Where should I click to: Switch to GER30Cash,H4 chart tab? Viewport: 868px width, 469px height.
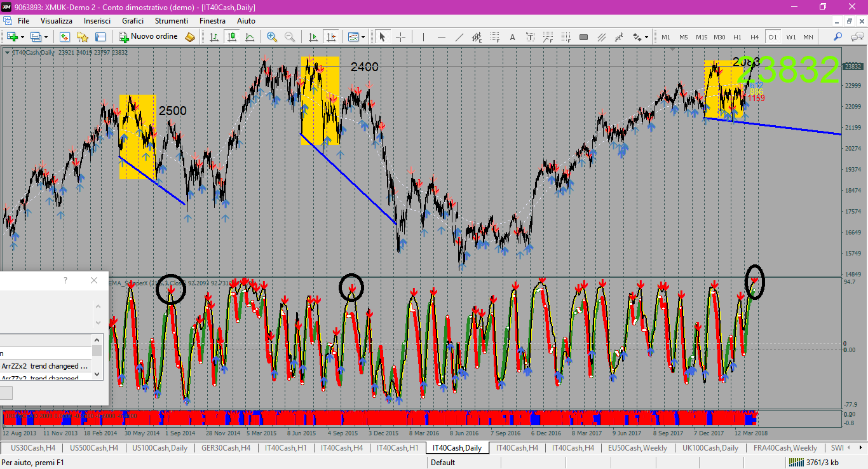tap(226, 448)
